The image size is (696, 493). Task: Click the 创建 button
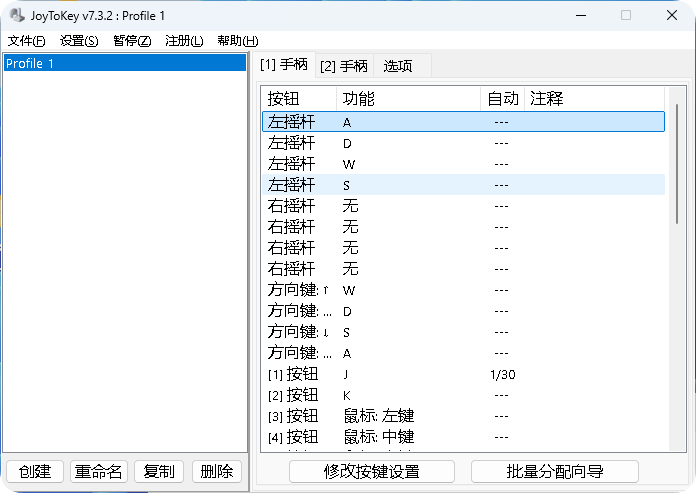(35, 471)
